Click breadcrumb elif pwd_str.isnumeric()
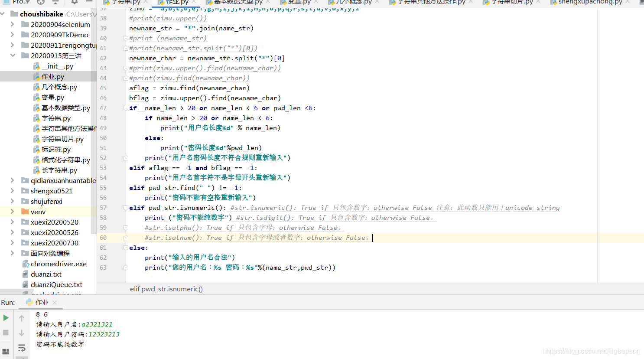Screen dimensions: 644x359 coord(166,289)
